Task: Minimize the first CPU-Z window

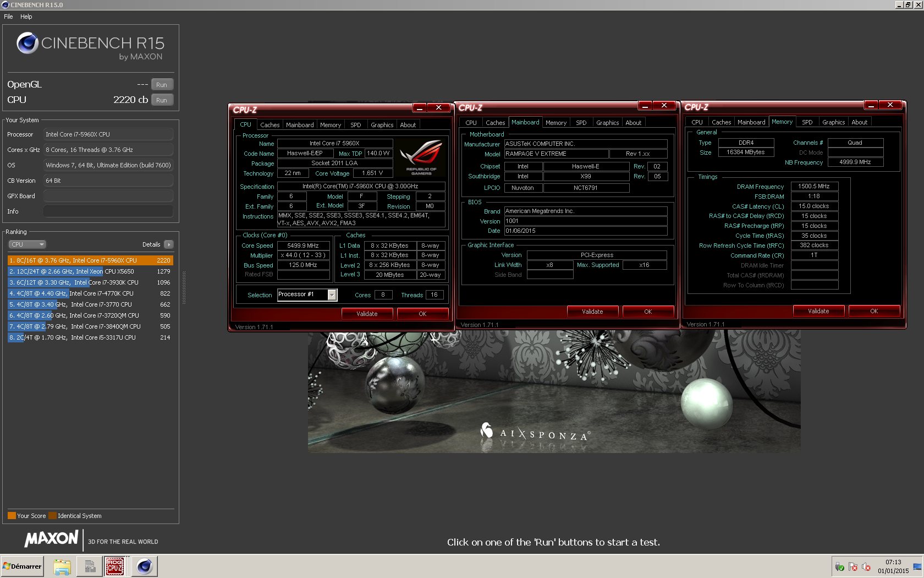Action: tap(420, 107)
